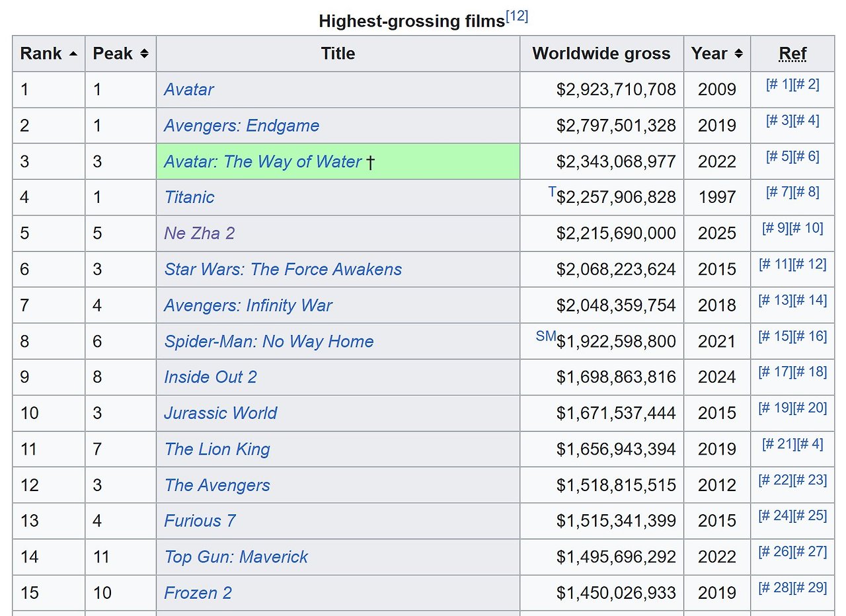Open the Furious 7 link
This screenshot has width=846, height=616.
[200, 521]
